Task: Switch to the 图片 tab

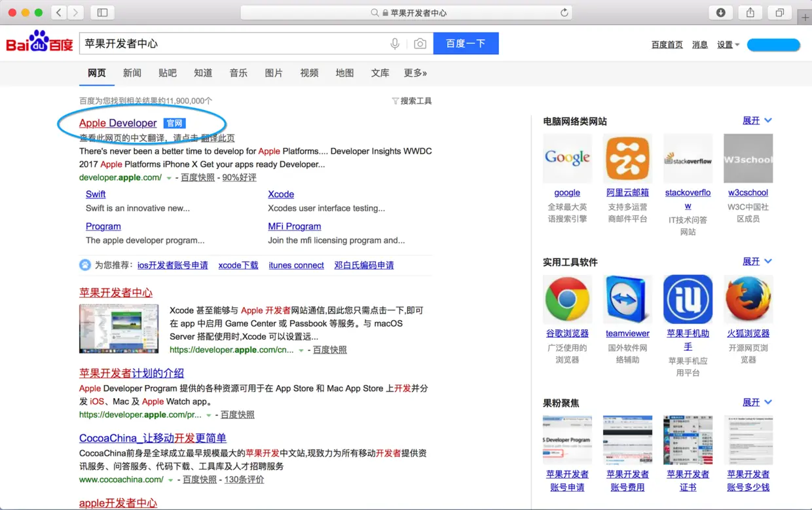Action: pos(274,73)
